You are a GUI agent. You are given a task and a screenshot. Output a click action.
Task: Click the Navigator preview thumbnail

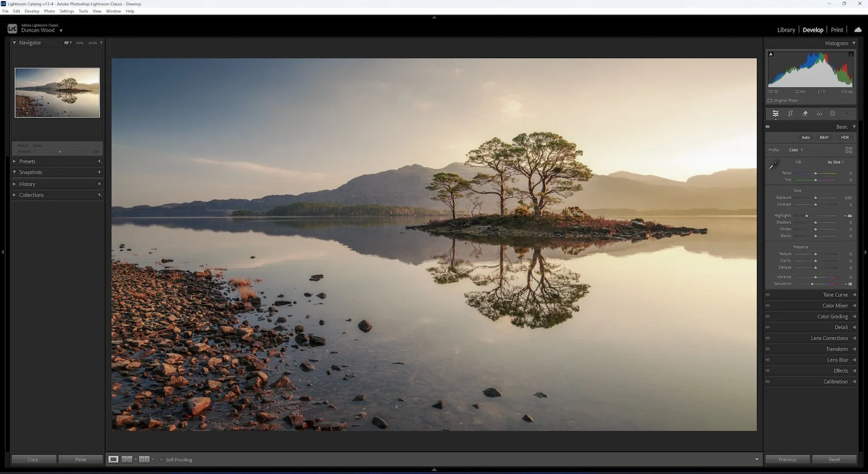(57, 92)
